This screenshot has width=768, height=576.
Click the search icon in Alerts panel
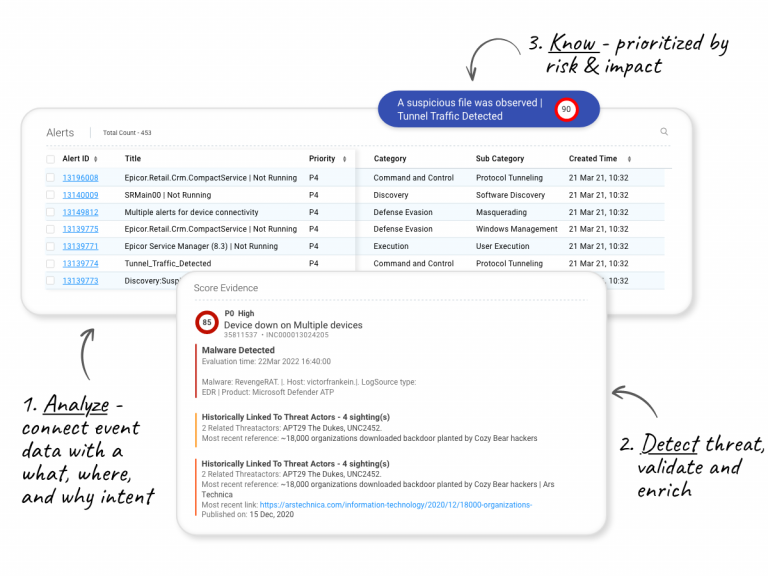664,131
